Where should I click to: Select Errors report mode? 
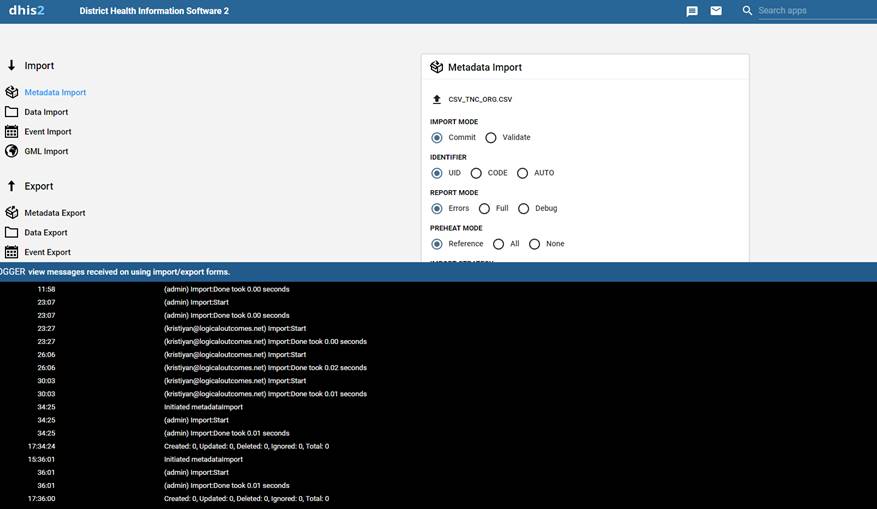(437, 209)
